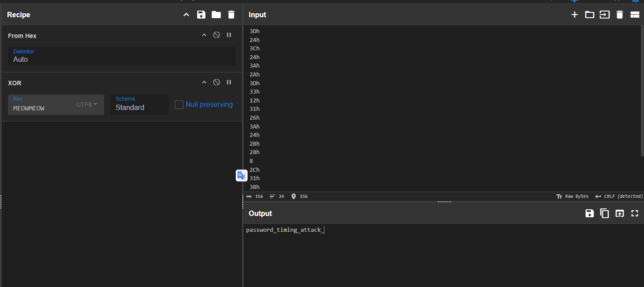Click the XOR Key input field
This screenshot has height=287, width=644.
pos(42,108)
